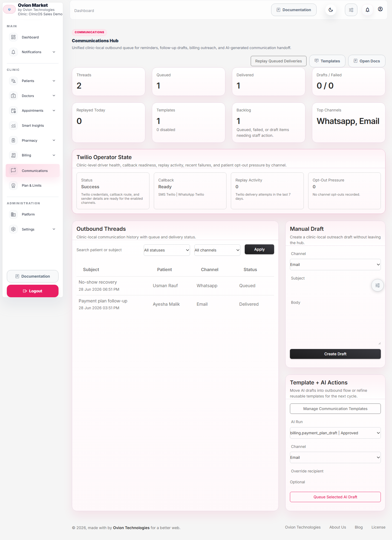The height and width of the screenshot is (540, 392).
Task: Expand the Notifications sidebar submenu chevron
Action: [x=54, y=52]
